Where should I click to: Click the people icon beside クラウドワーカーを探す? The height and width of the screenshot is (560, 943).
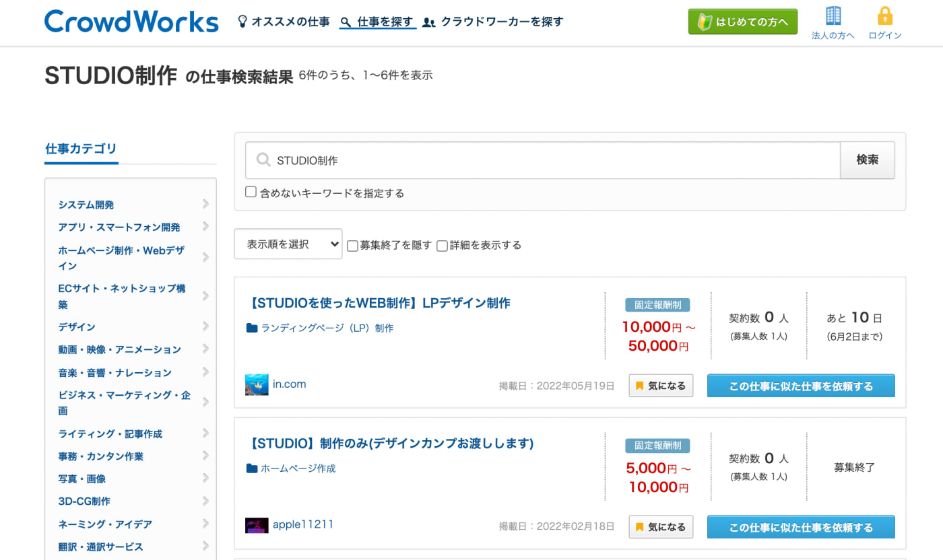tap(428, 22)
